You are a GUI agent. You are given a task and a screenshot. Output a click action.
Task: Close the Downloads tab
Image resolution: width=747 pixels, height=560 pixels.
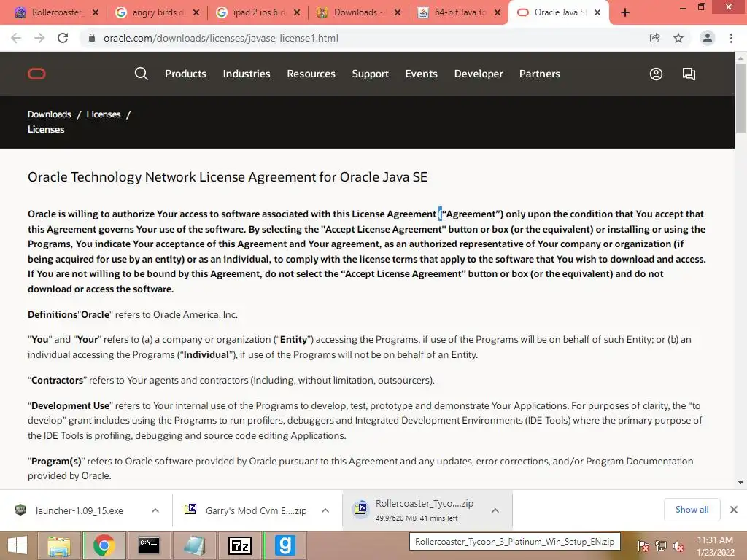pos(398,12)
